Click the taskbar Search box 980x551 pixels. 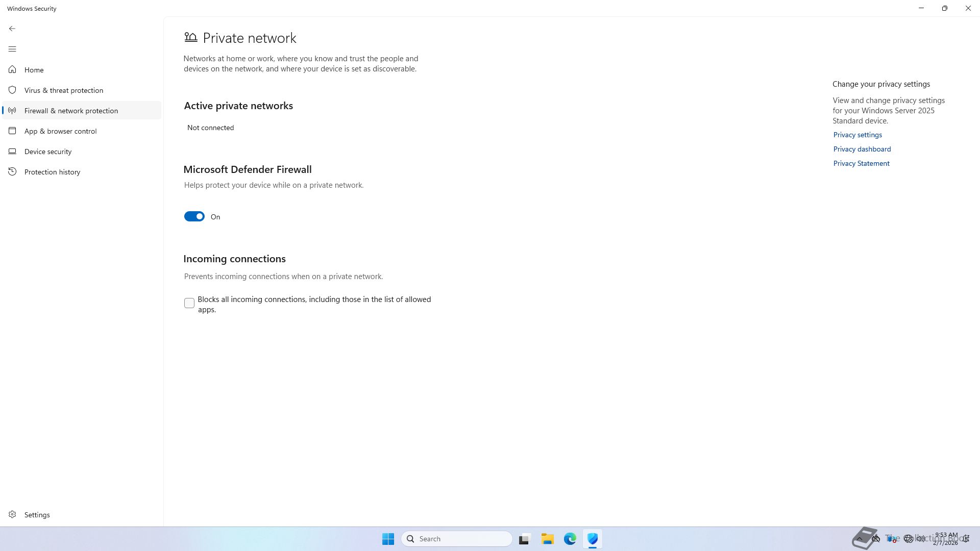(x=457, y=539)
